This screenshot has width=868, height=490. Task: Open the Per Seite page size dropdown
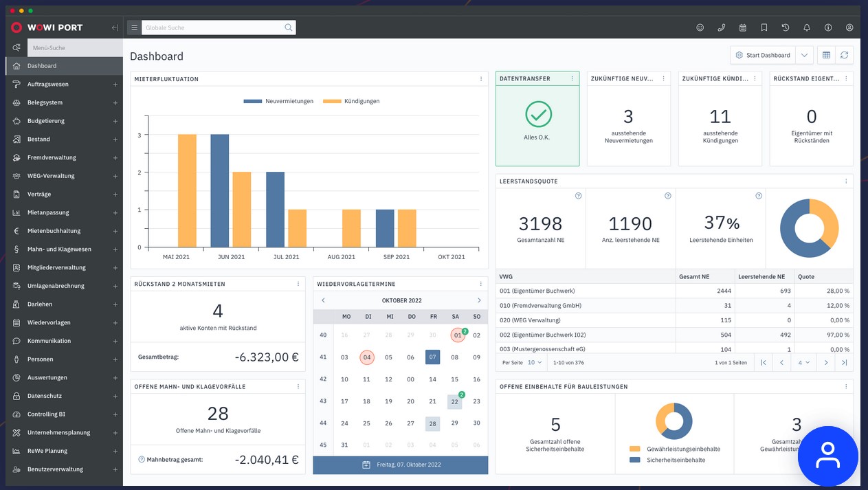pos(535,362)
